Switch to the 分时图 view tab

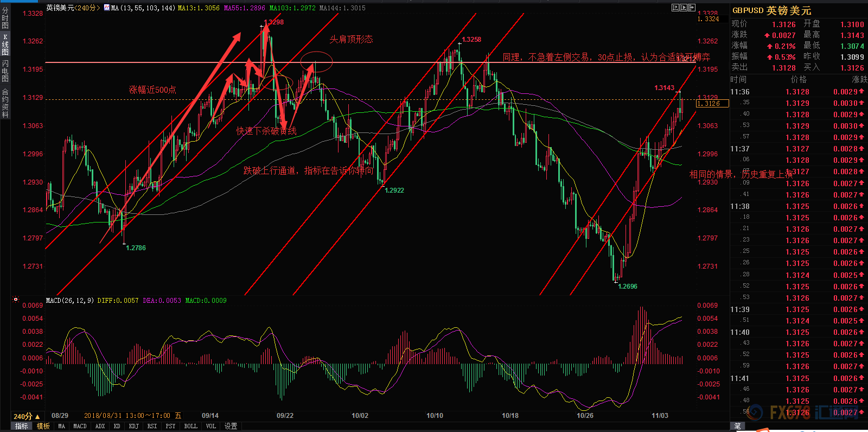[x=5, y=18]
